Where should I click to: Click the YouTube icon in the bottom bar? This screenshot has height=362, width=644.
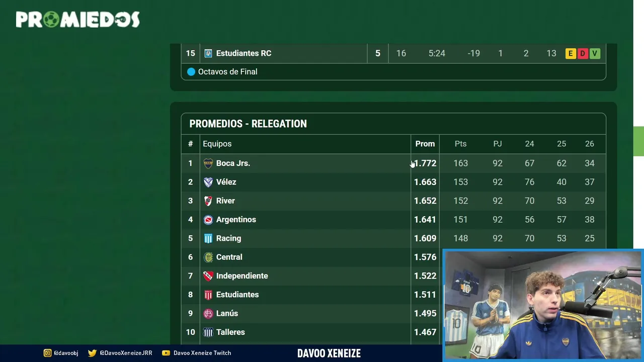tap(166, 353)
